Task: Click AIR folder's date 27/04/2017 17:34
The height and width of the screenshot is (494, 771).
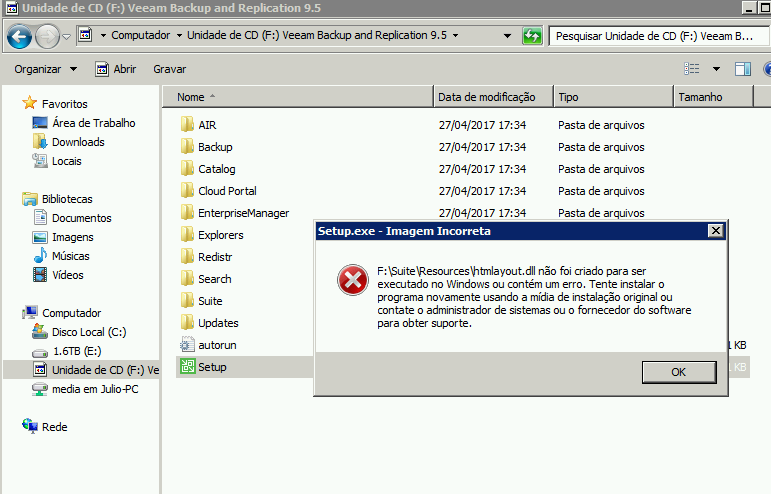Action: point(482,125)
